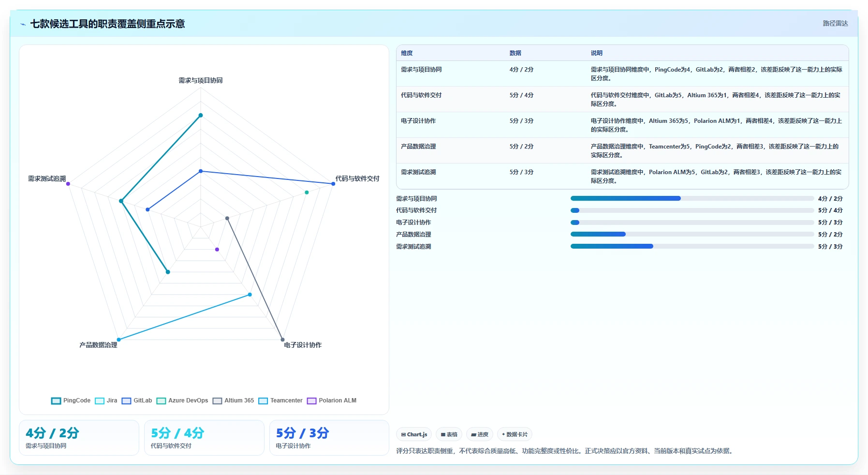Click the 路径雷达 label in header
The image size is (868, 475).
click(x=835, y=23)
